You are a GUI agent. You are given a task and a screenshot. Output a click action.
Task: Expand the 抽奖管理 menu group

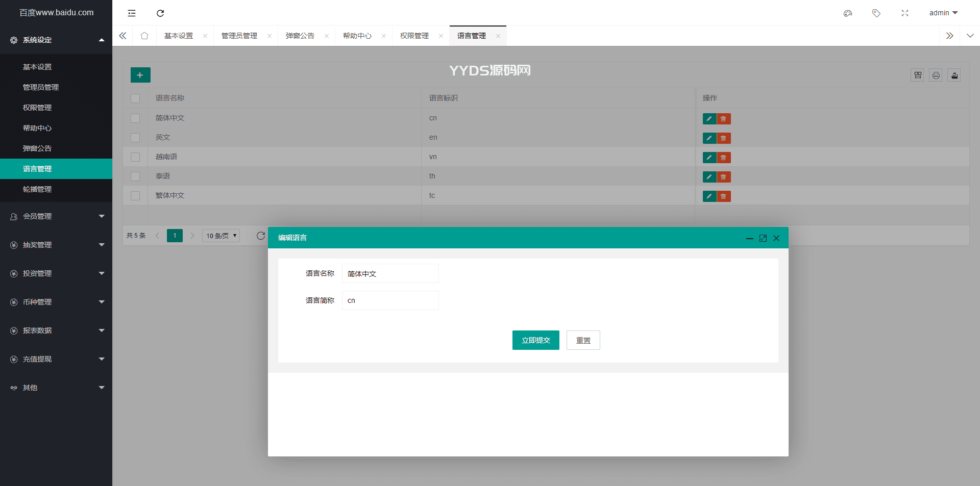[x=56, y=245]
